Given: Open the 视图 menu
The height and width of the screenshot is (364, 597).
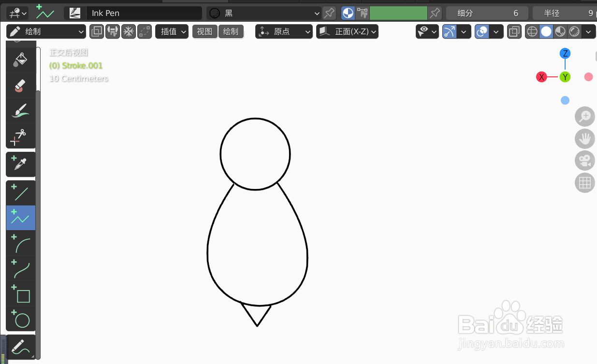Looking at the screenshot, I should (204, 32).
